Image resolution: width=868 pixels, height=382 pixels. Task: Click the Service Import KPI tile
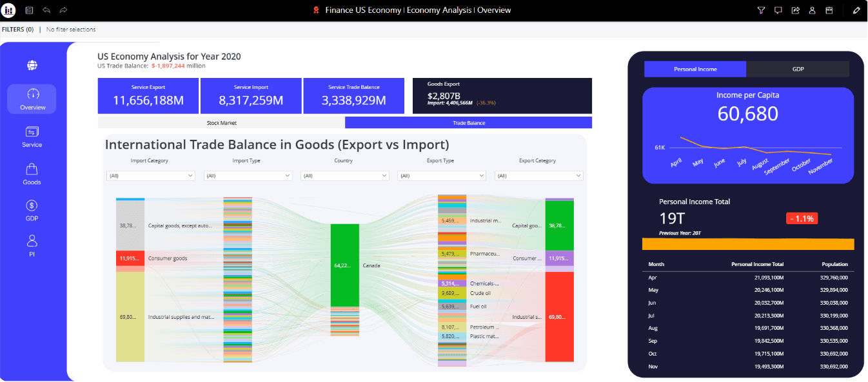click(251, 96)
